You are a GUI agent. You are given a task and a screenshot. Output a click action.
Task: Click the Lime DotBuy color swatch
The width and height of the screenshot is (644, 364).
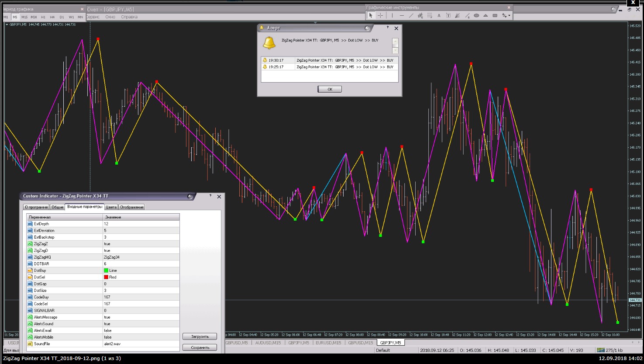[x=106, y=270]
